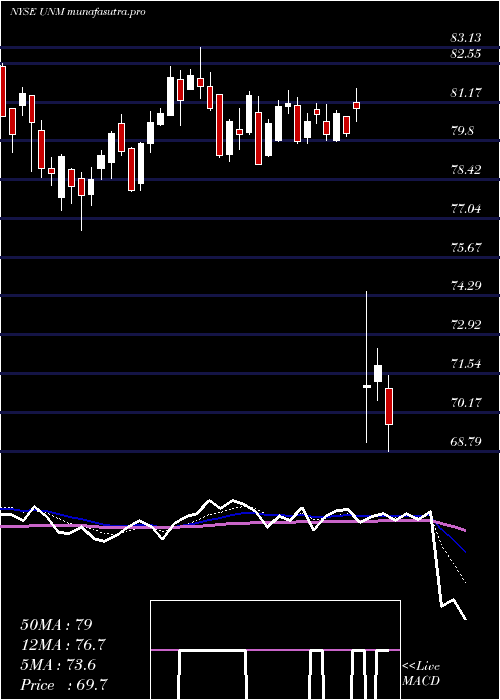Screen dimensions: 500x700
Task: Select the 75.67 price level label
Action: (466, 247)
